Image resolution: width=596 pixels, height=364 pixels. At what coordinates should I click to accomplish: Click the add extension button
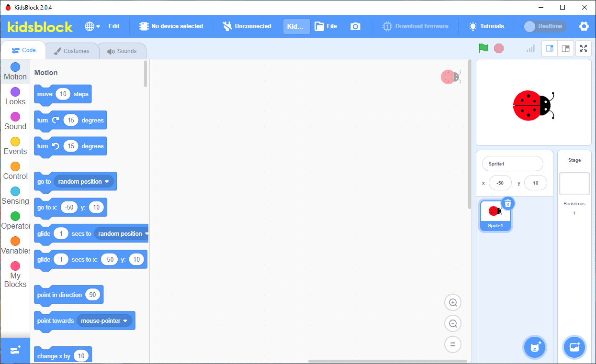click(x=15, y=350)
